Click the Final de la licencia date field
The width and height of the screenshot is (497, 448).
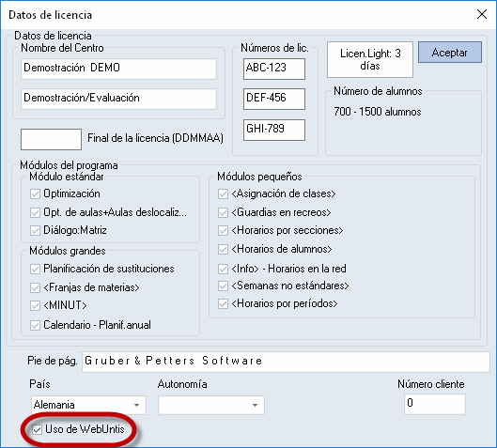pos(51,139)
